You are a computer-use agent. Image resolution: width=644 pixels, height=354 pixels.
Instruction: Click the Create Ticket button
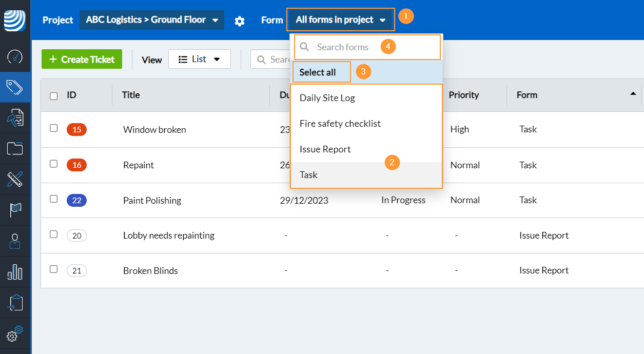click(x=82, y=59)
